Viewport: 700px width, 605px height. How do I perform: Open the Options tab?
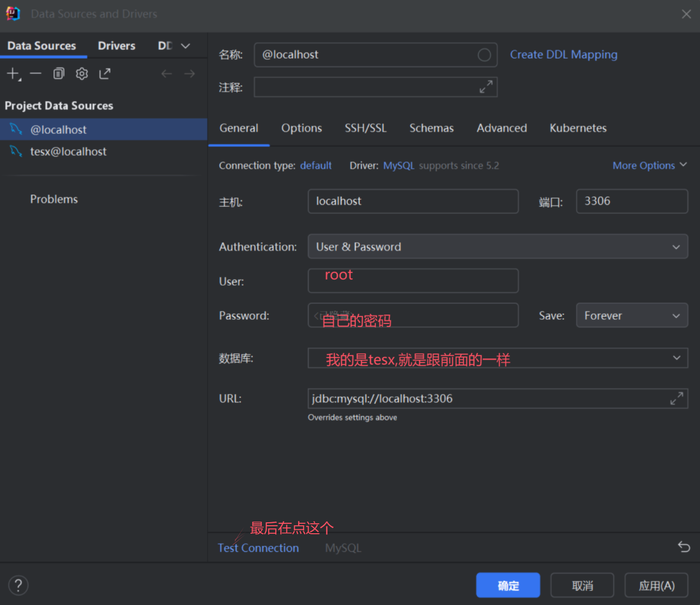[x=302, y=128]
